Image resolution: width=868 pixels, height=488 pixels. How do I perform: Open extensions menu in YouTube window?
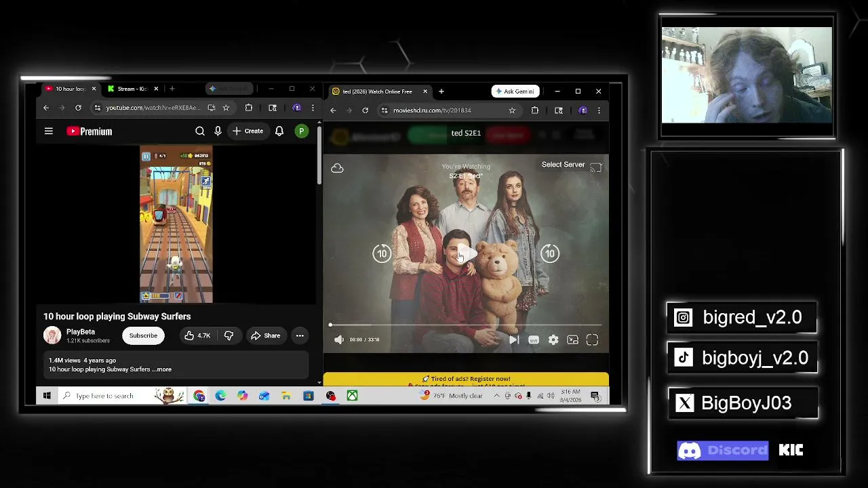click(x=248, y=108)
